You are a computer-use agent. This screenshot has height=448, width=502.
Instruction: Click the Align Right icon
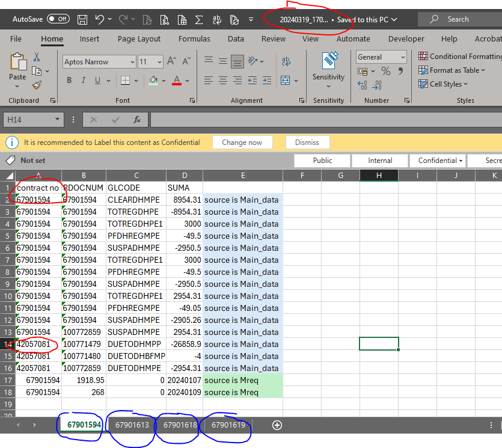coord(237,81)
